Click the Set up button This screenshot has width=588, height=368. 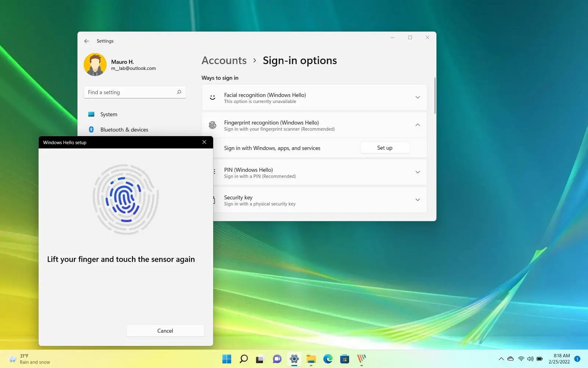pyautogui.click(x=384, y=147)
